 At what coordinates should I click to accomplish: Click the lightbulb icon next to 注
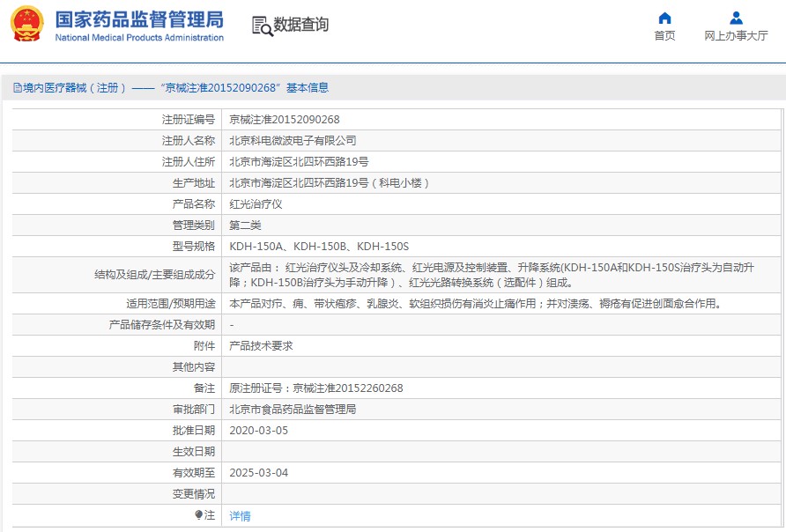198,515
